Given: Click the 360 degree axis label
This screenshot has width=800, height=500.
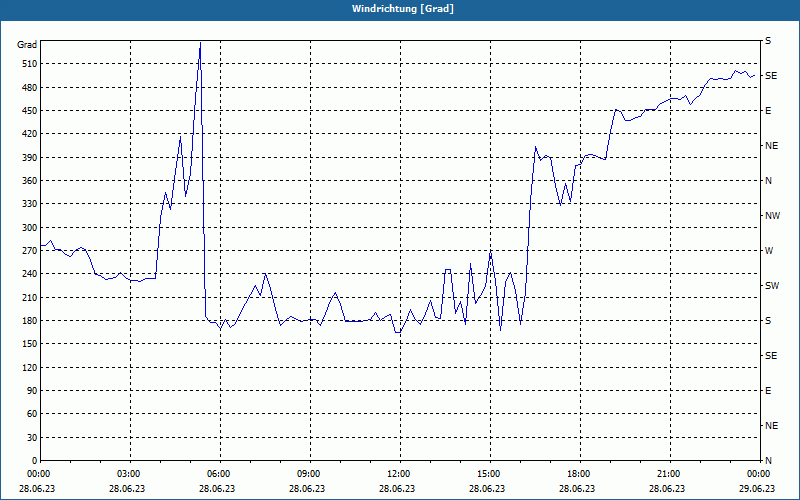Looking at the screenshot, I should [x=30, y=181].
